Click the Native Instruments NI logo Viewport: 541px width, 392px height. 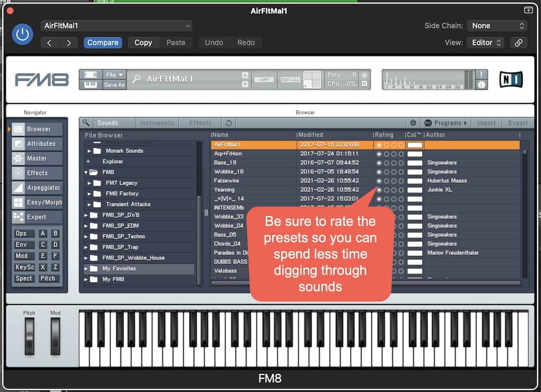click(x=511, y=79)
